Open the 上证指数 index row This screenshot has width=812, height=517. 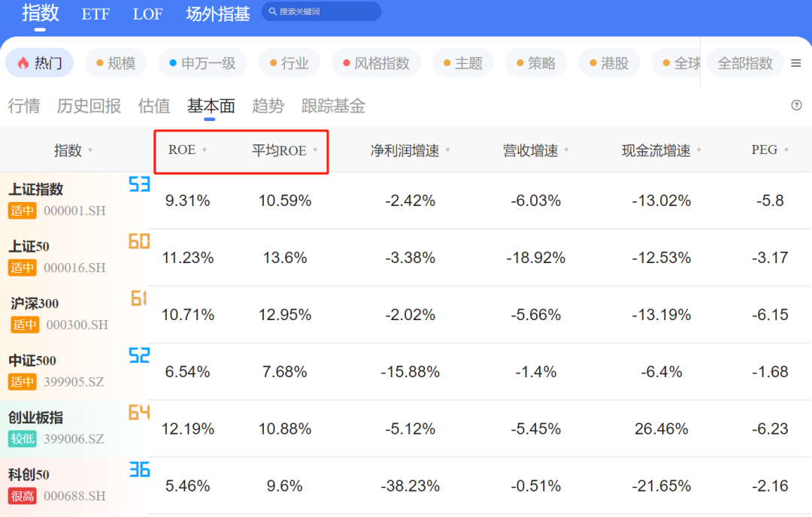[406, 201]
